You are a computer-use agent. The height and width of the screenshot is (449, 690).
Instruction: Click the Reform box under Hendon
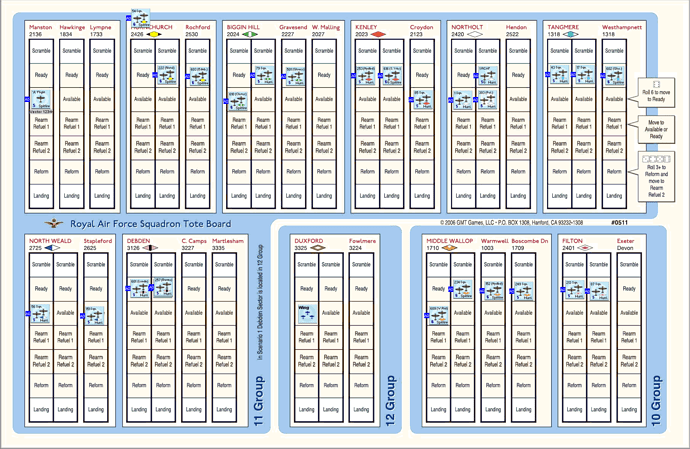point(518,172)
